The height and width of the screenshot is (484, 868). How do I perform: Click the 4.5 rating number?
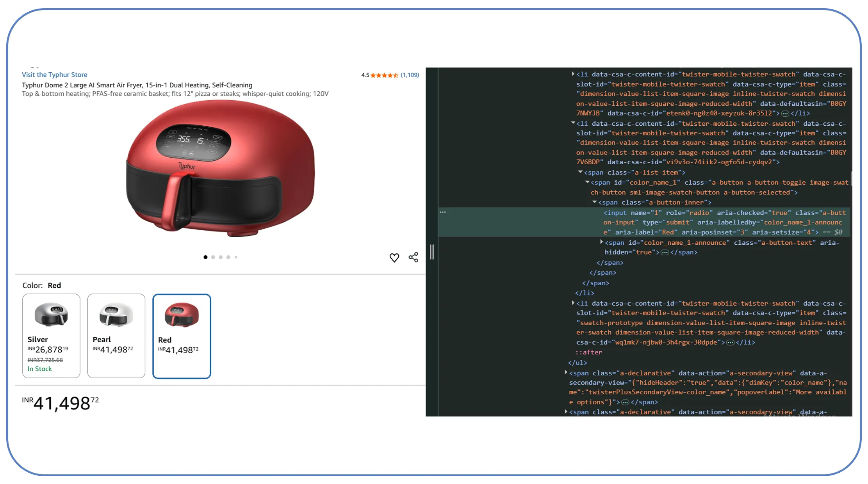[x=365, y=75]
